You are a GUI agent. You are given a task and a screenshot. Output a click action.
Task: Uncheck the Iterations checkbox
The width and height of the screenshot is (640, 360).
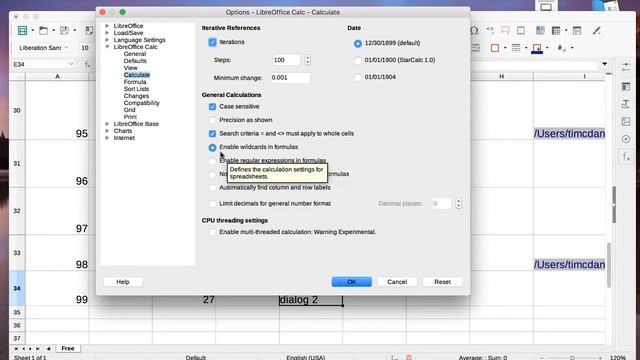pyautogui.click(x=212, y=42)
